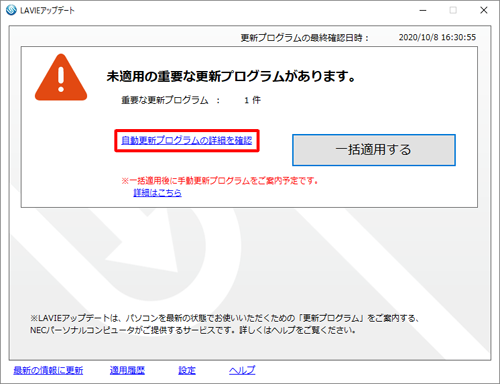Click 最新の情報に更新 link

point(48,370)
